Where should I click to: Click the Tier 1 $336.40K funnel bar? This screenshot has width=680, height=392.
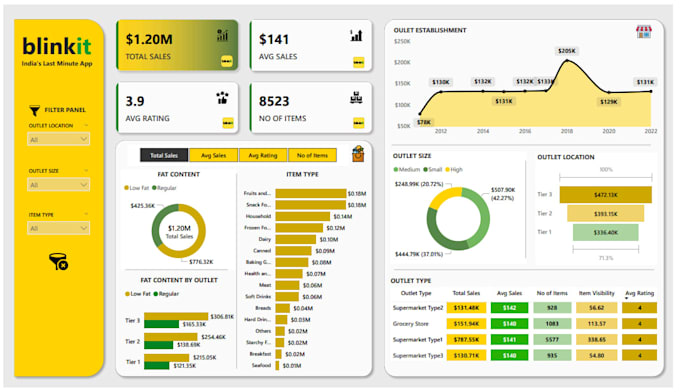click(605, 232)
